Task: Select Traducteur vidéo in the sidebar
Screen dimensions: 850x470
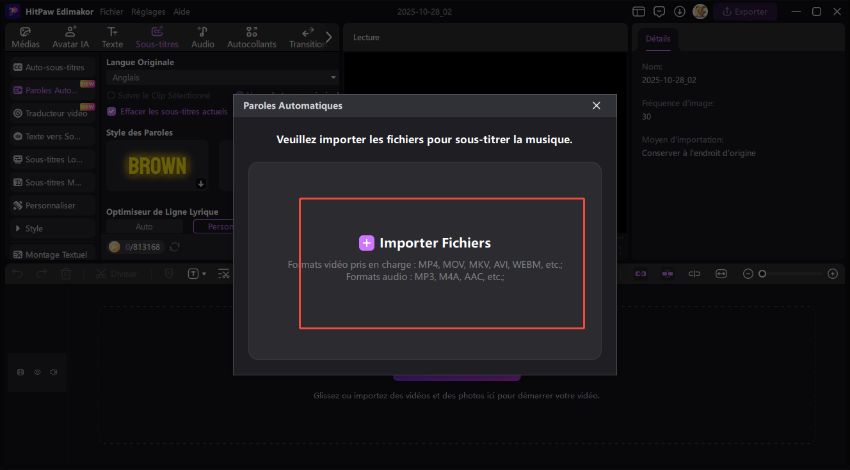Action: pos(50,113)
